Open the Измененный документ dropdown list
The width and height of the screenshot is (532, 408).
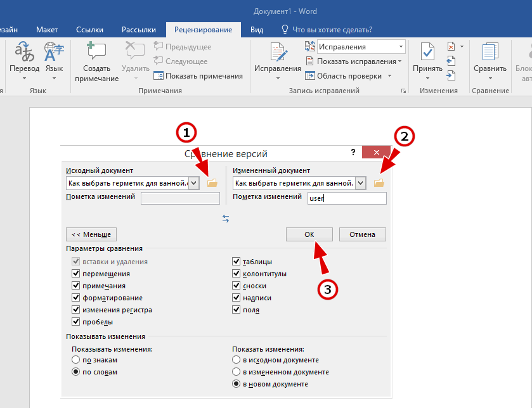point(361,183)
